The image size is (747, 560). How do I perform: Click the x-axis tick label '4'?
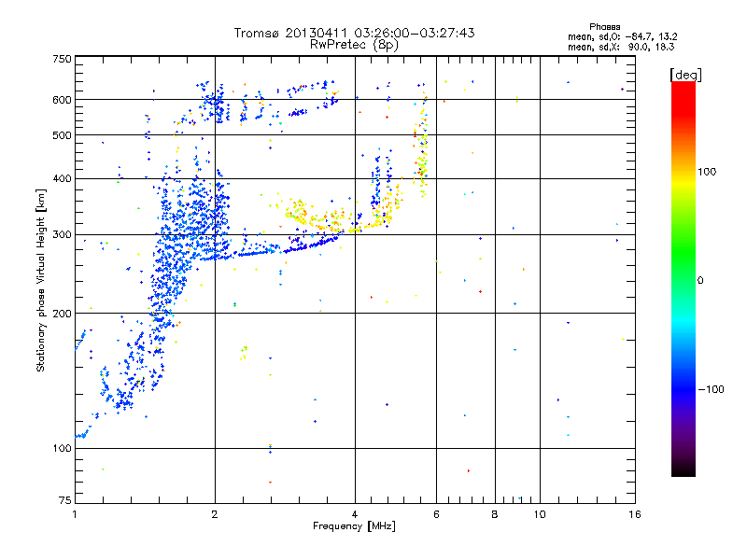355,514
